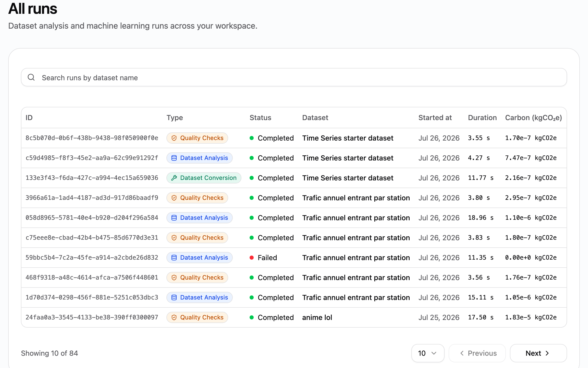Click the Previous page button
Screen dimensions: 588x368
[477, 353]
